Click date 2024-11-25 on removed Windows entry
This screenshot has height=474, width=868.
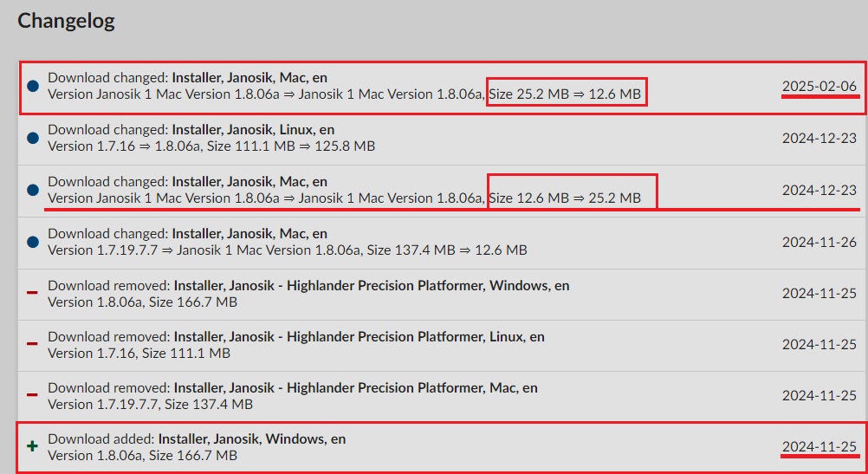(x=819, y=294)
